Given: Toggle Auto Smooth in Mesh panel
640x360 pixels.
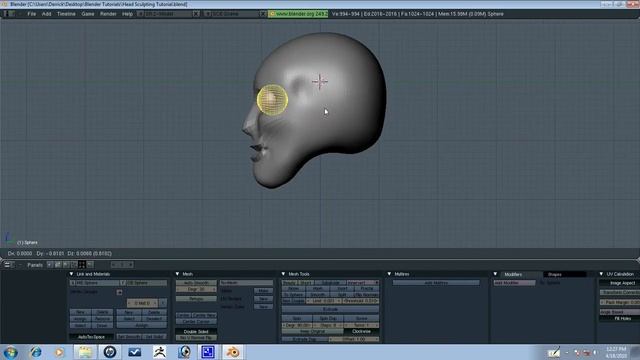Looking at the screenshot, I should pos(196,283).
